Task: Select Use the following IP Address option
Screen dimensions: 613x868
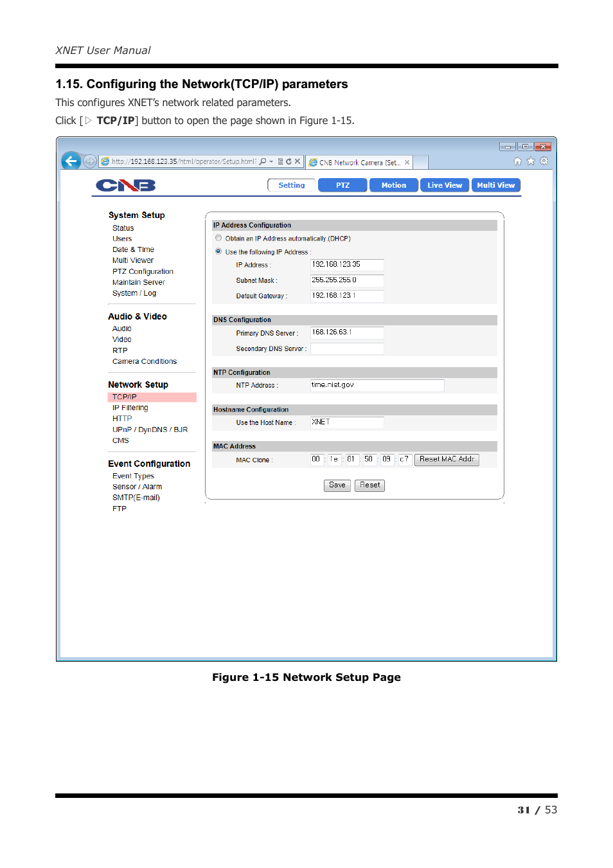Action: tap(218, 251)
